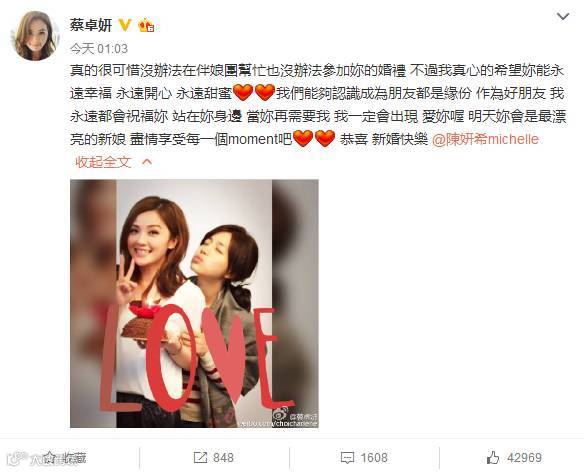
Task: Click the 收藏 favorite label
Action: (74, 457)
